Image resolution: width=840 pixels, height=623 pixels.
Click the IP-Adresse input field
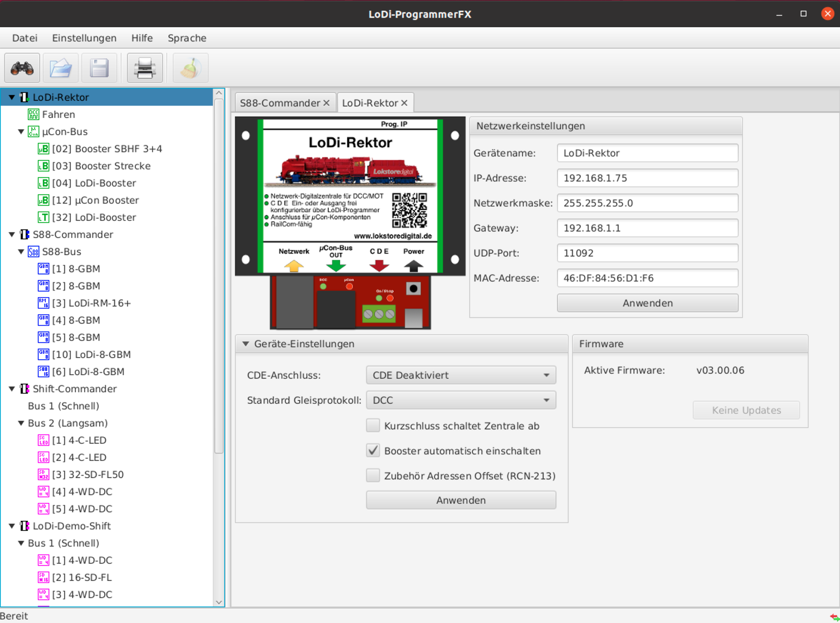click(x=648, y=178)
